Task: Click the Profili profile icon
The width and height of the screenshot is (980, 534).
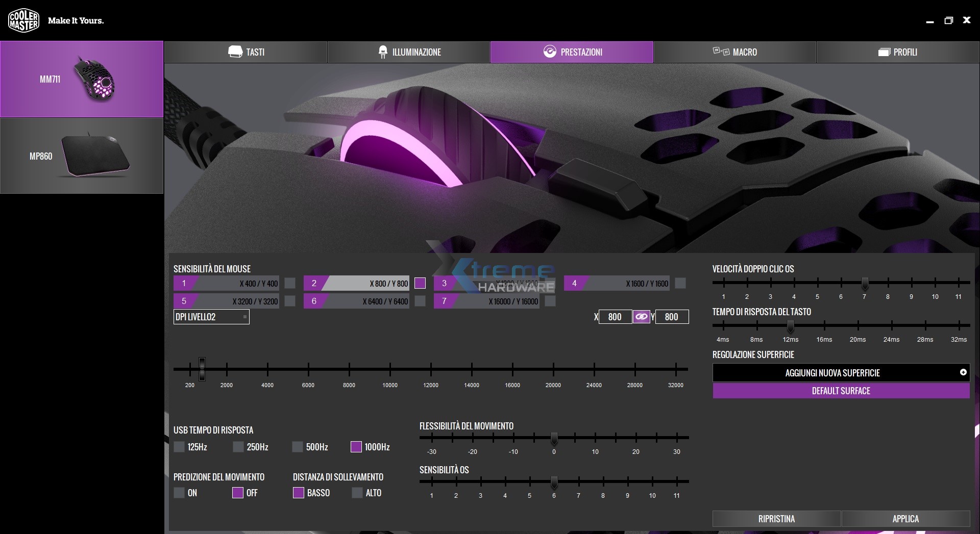Action: (884, 52)
